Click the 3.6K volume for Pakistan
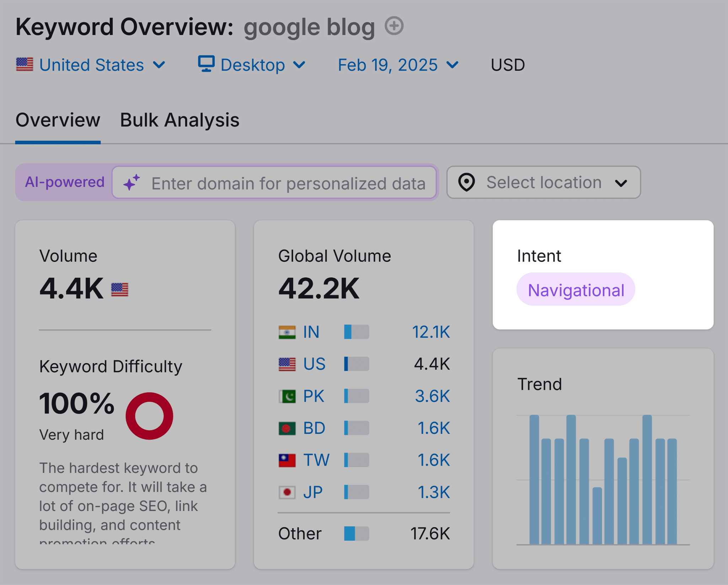The height and width of the screenshot is (585, 728). [x=432, y=396]
